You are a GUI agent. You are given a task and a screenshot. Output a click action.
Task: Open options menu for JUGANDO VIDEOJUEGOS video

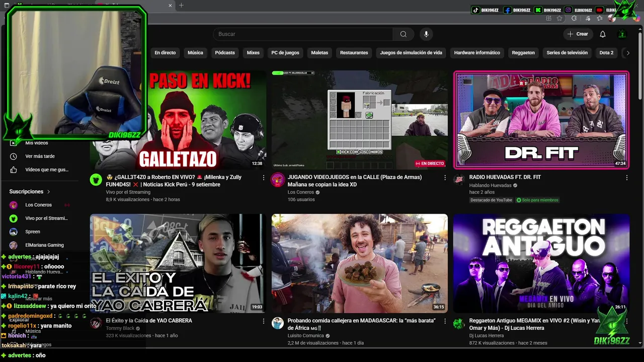(x=445, y=177)
